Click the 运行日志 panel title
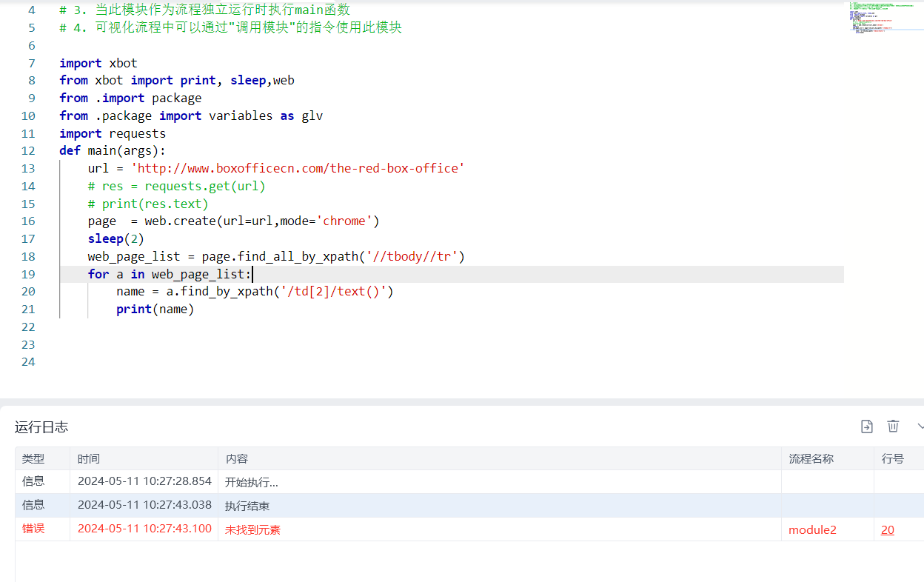The height and width of the screenshot is (582, 924). point(41,427)
